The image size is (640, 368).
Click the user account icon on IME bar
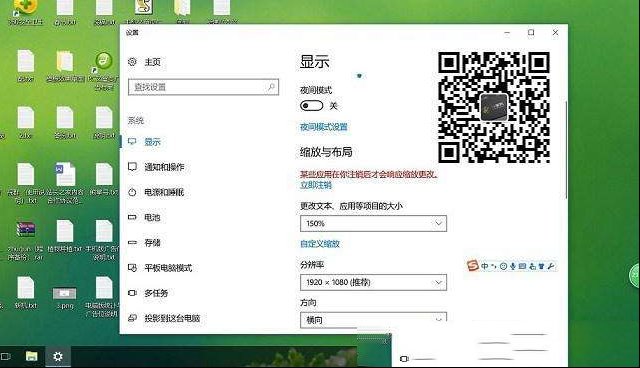point(532,266)
